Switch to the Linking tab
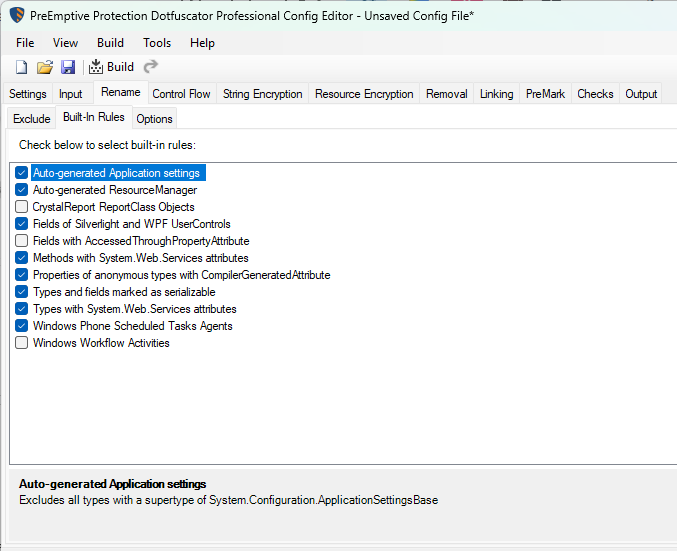This screenshot has width=677, height=551. pos(497,94)
